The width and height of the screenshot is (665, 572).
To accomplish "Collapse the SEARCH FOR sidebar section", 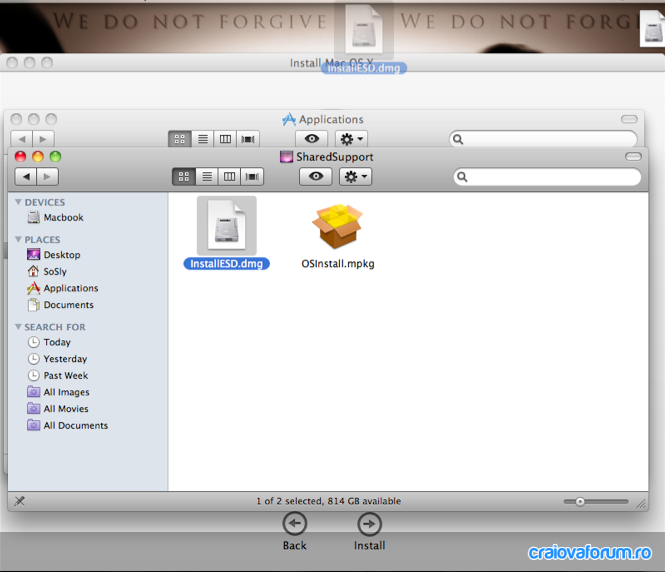I will click(x=18, y=326).
